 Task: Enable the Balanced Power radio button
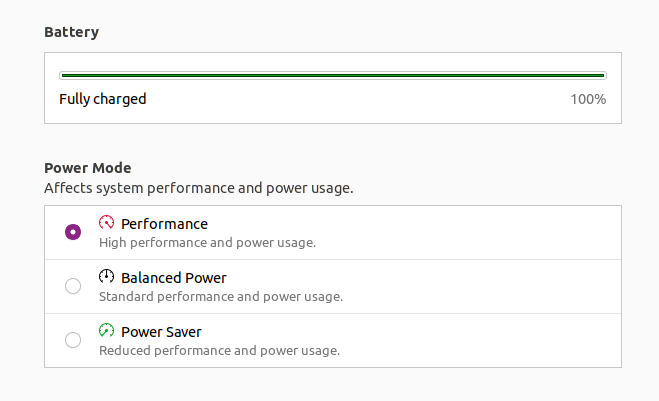pyautogui.click(x=73, y=286)
